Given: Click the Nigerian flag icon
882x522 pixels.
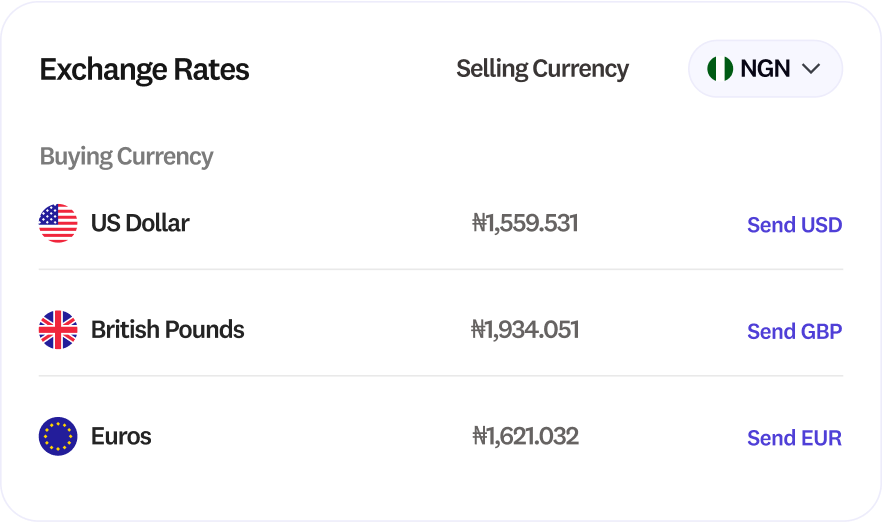Looking at the screenshot, I should [x=720, y=69].
